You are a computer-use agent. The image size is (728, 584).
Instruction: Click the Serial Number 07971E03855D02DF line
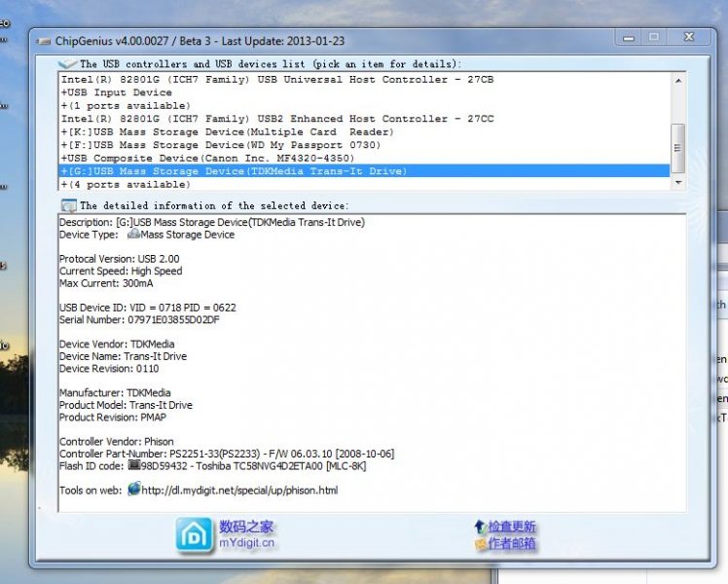tap(139, 320)
